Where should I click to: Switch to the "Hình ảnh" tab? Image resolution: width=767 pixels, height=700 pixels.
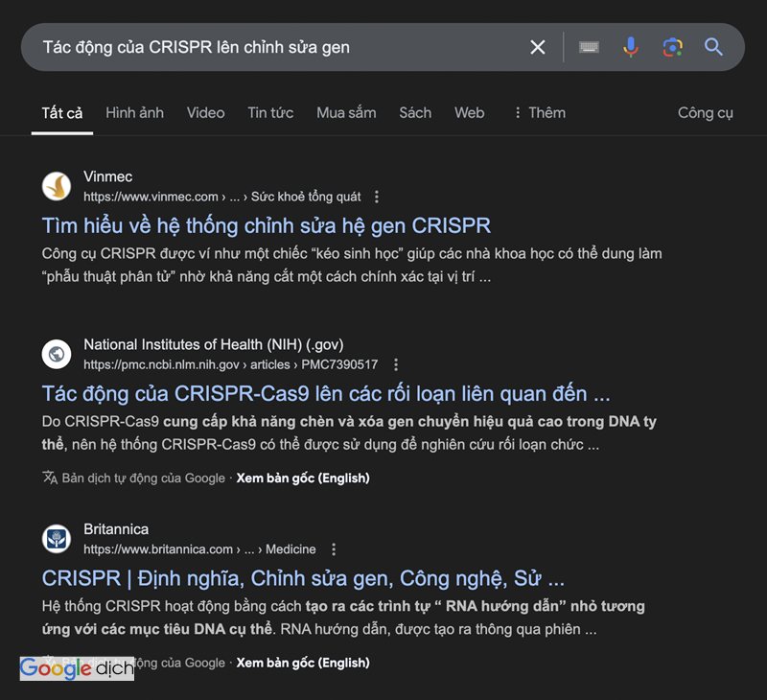[x=134, y=113]
